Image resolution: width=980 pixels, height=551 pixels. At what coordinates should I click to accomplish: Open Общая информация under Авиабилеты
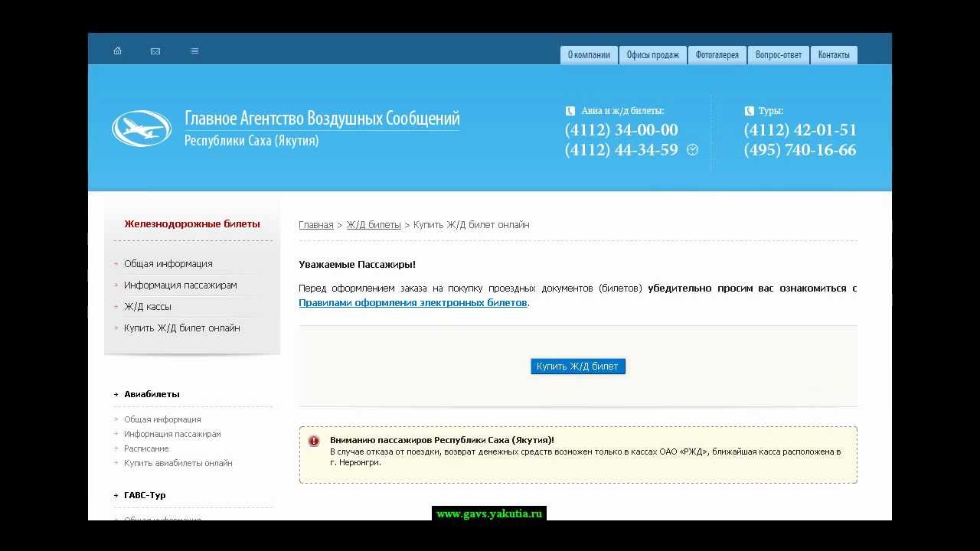162,419
